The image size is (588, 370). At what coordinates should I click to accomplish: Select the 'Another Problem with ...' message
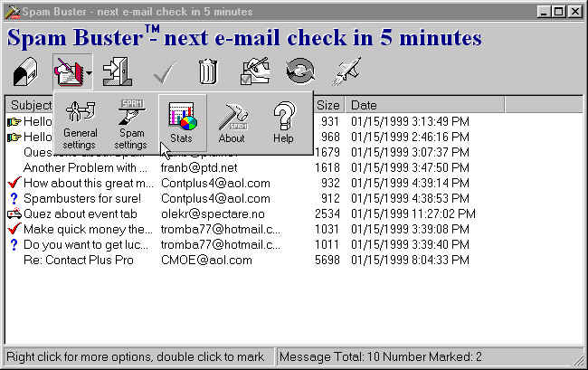(86, 167)
